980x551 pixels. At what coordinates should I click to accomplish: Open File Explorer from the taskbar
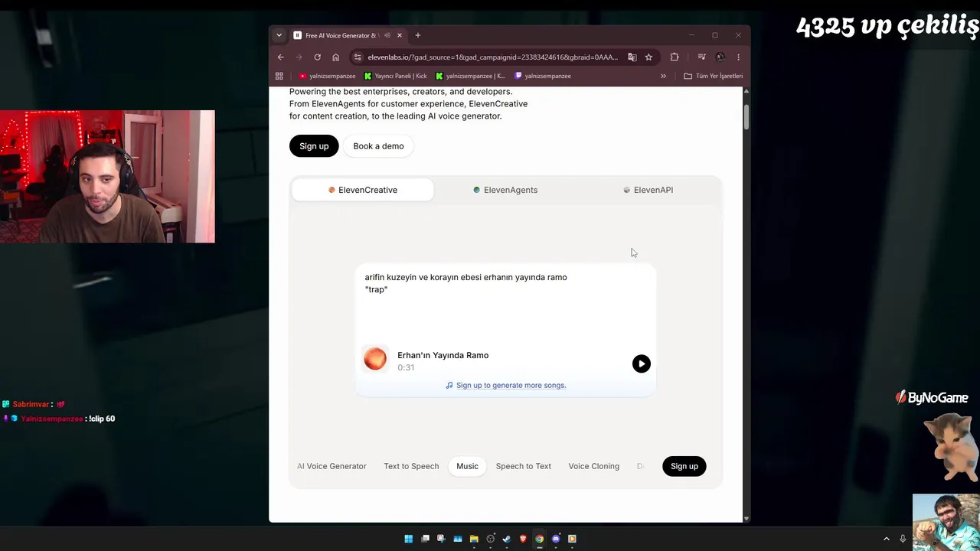click(x=474, y=539)
